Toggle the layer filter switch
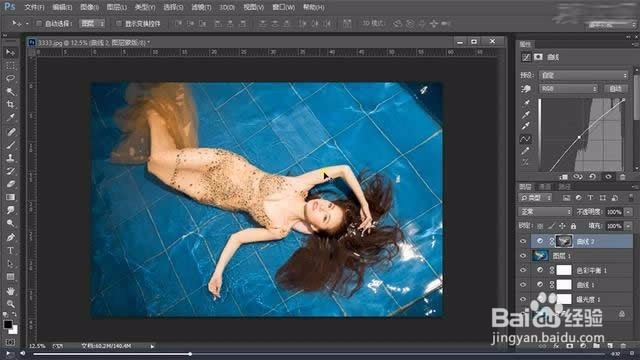 click(x=631, y=198)
